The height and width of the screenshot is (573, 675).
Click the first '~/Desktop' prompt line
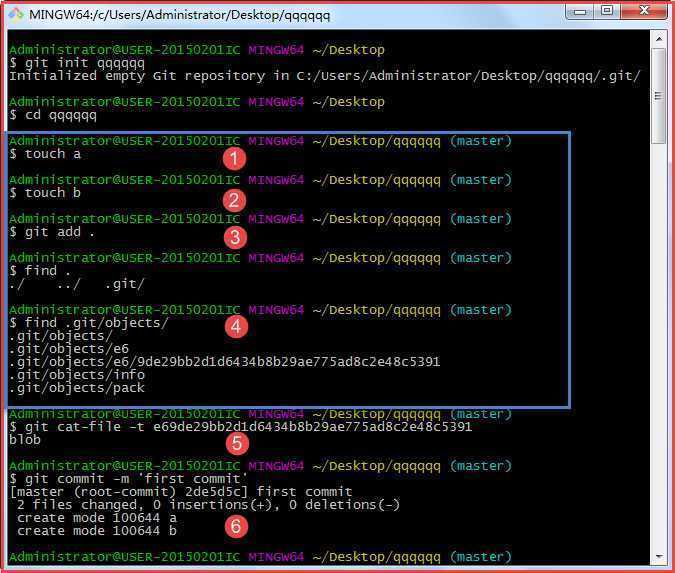(197, 50)
